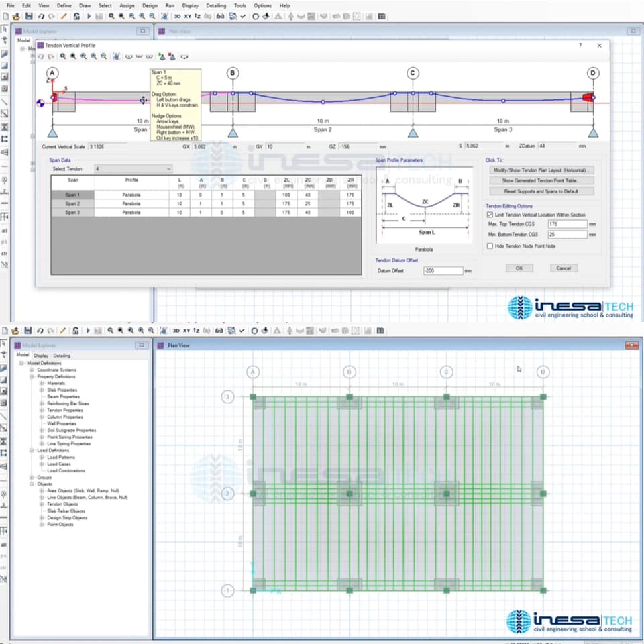Cancel the Tendon Vertical Profile dialog

563,268
